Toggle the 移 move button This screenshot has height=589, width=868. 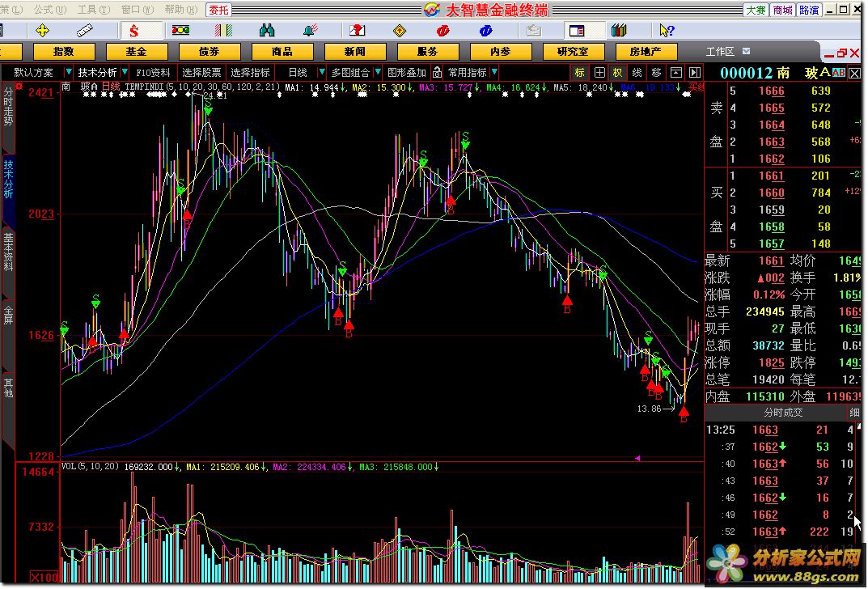click(657, 73)
